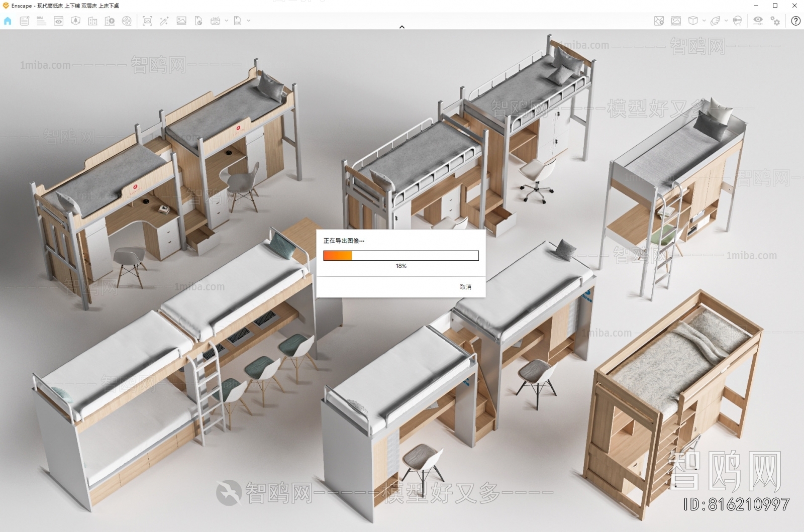The image size is (804, 532).
Task: Open the asset library buildings icon
Action: (92, 21)
